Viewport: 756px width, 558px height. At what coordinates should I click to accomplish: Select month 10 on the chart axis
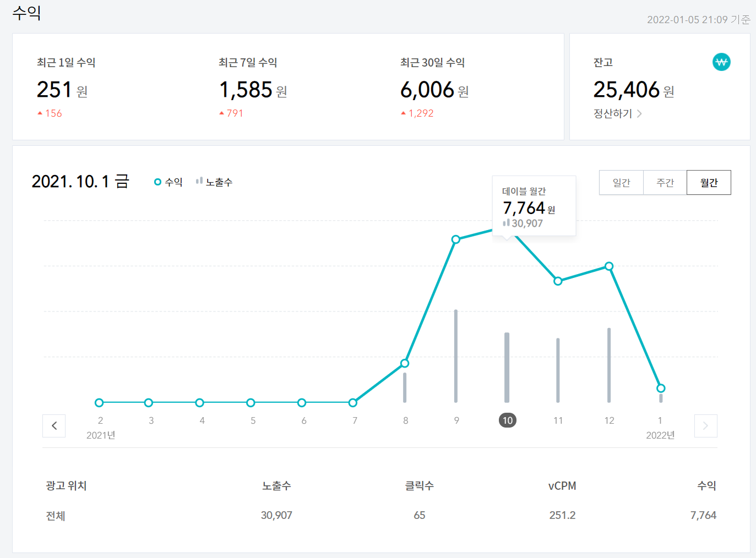507,420
